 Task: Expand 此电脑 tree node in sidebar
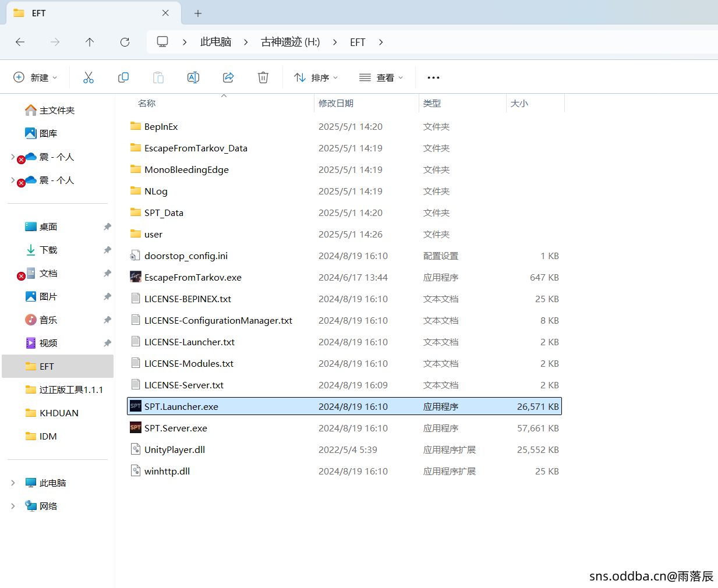click(x=13, y=483)
